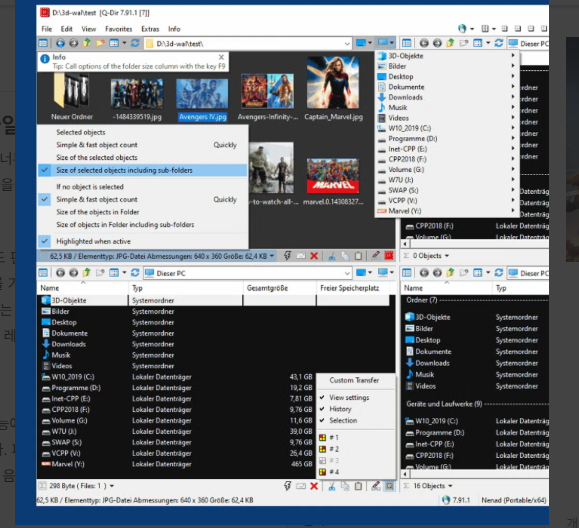
Task: Choose Downloads in the drive dropdown menu
Action: (x=446, y=97)
